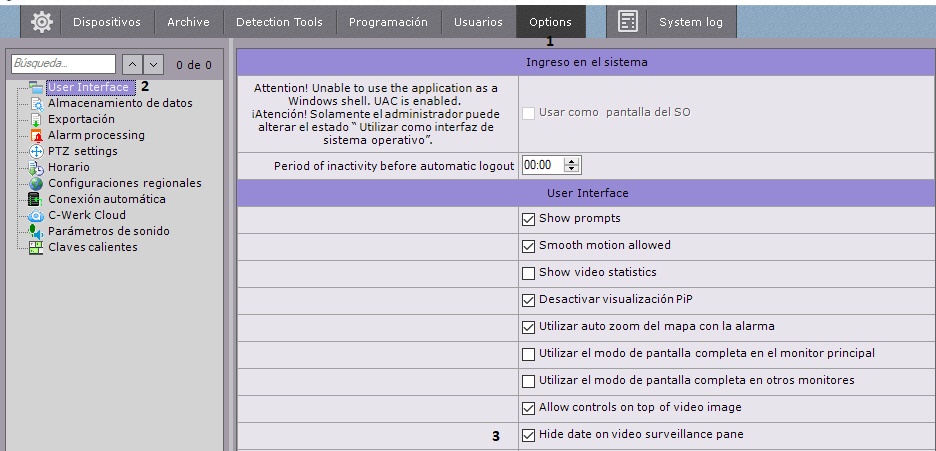
Task: Select the C-Werk Cloud icon
Action: coord(37,215)
